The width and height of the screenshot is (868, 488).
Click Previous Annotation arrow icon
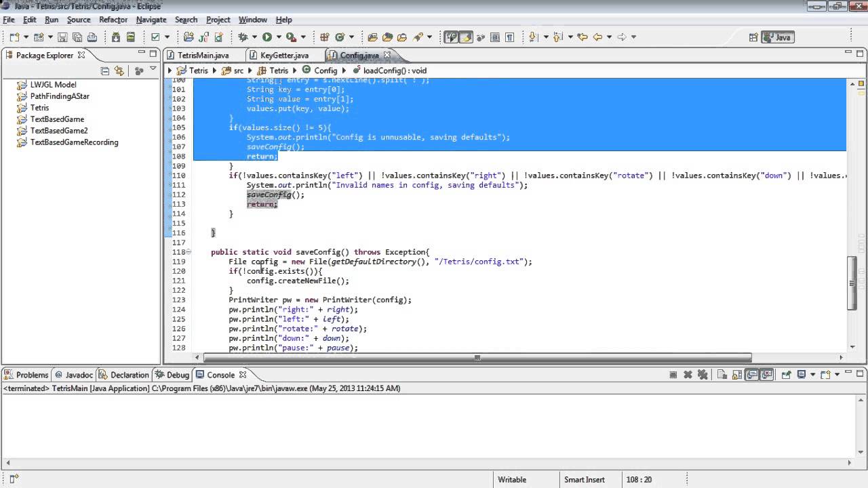tap(558, 37)
